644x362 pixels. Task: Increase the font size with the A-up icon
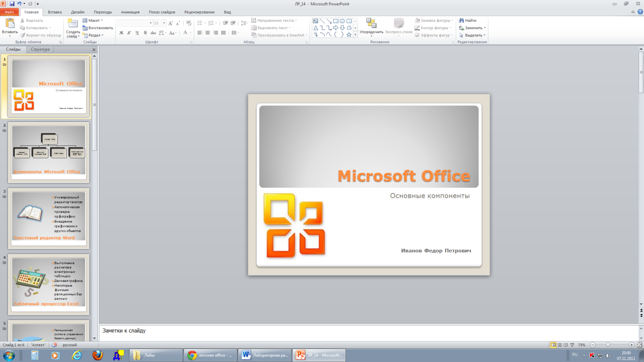pyautogui.click(x=170, y=23)
